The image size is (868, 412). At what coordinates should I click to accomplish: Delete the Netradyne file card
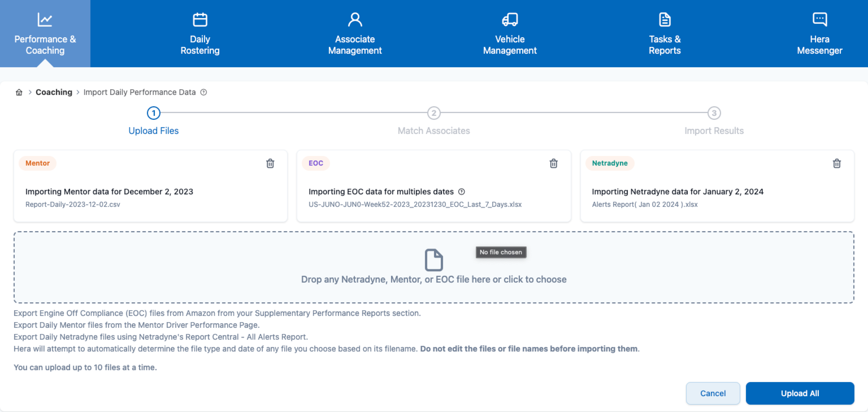[837, 163]
